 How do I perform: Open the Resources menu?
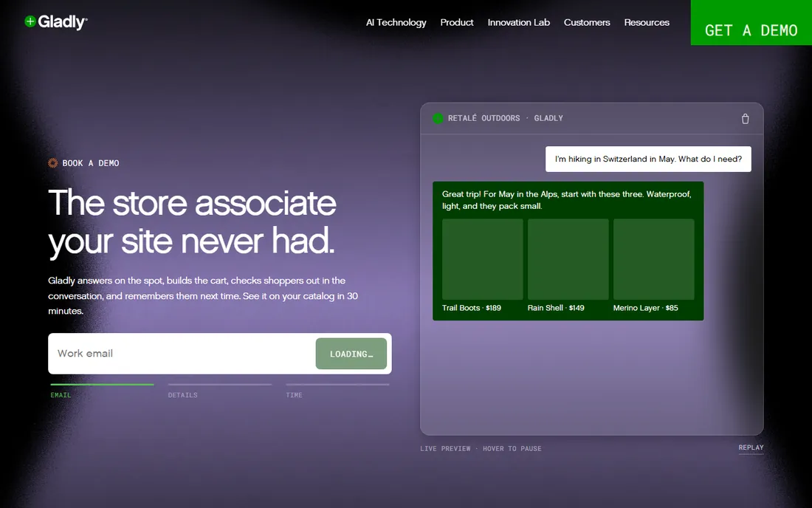pos(647,22)
